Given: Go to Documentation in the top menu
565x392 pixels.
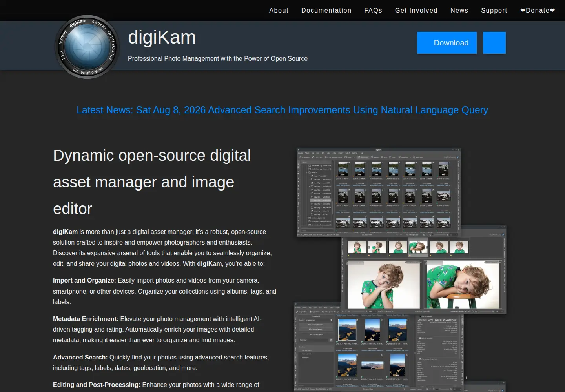Looking at the screenshot, I should coord(326,11).
